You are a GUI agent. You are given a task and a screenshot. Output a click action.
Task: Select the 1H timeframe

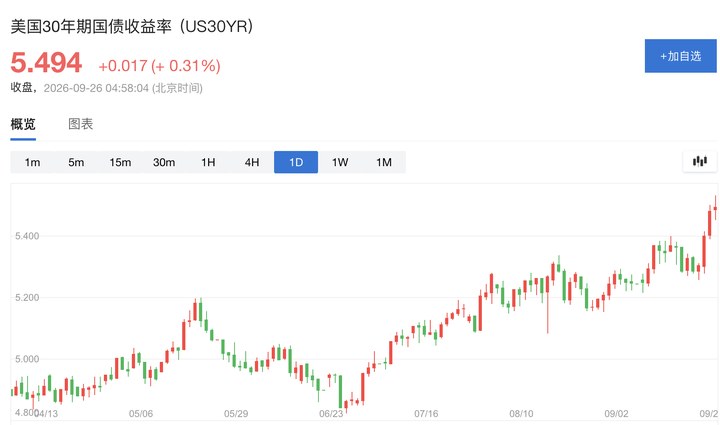(208, 162)
